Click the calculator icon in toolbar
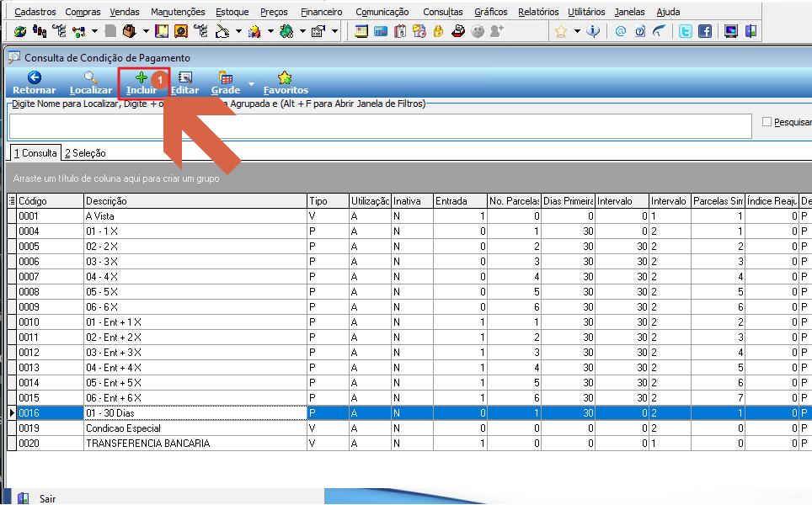The height and width of the screenshot is (505, 812). pyautogui.click(x=381, y=32)
